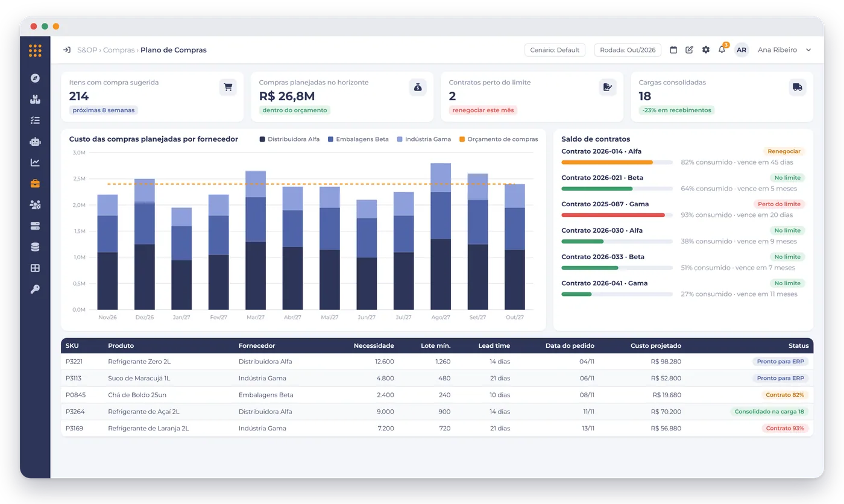Select the briefcase purchases icon in sidebar
844x504 pixels.
pyautogui.click(x=35, y=184)
